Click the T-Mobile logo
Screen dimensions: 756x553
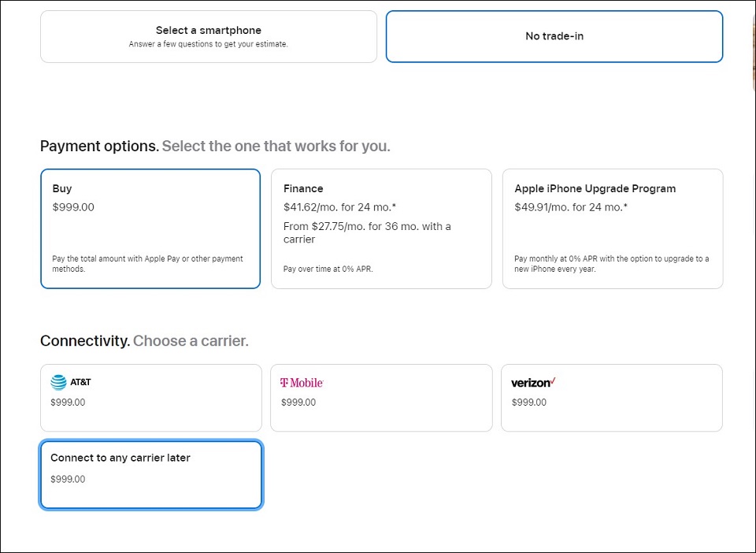click(x=302, y=383)
